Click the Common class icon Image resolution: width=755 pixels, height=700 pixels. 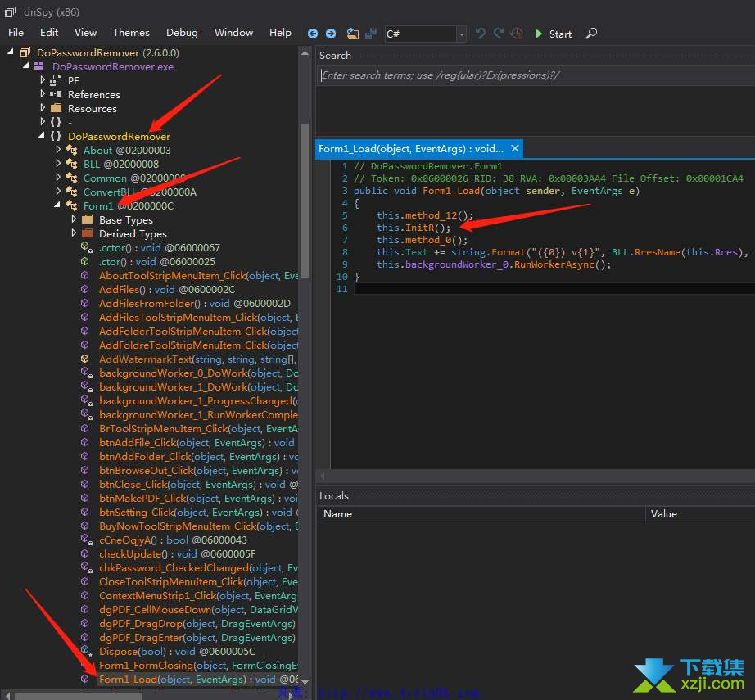[x=71, y=178]
